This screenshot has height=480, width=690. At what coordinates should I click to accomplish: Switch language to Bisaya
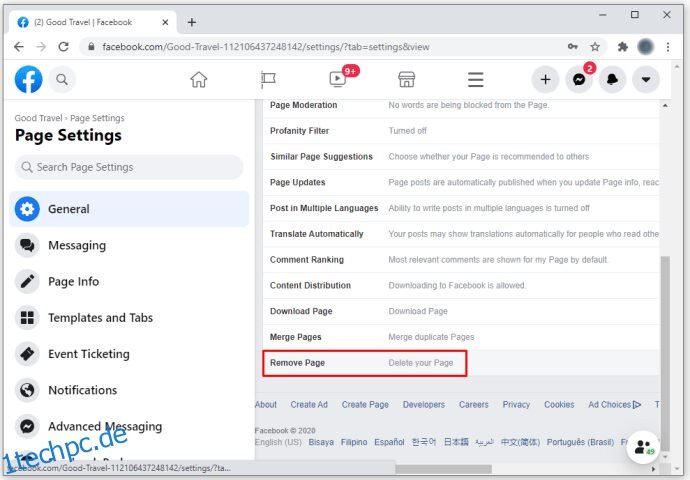click(321, 442)
